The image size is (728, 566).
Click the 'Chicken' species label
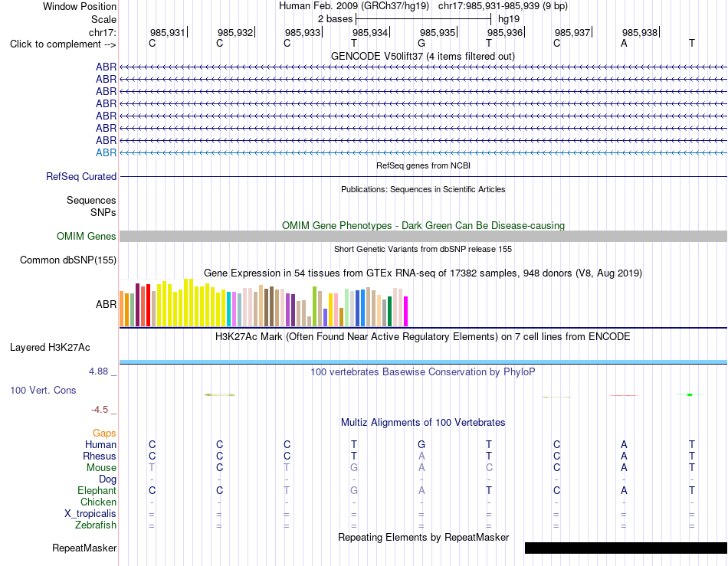coord(98,502)
